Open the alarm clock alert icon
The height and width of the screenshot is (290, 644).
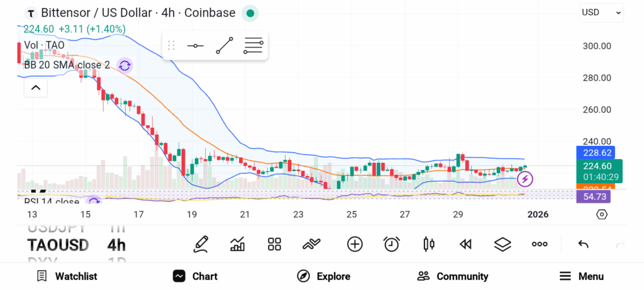(392, 244)
